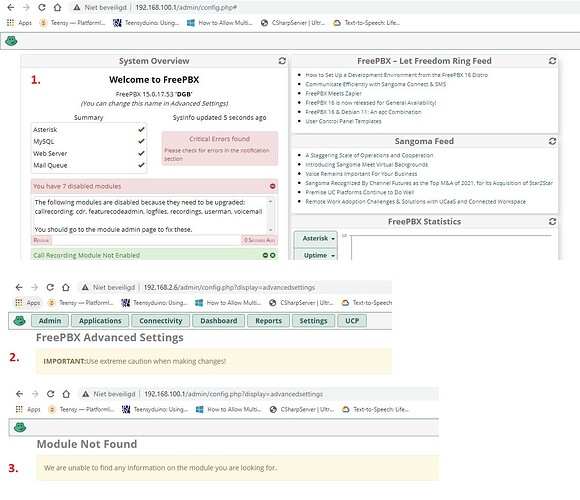Reload the top config.php# browser page
580x500 pixels.
[42, 7]
